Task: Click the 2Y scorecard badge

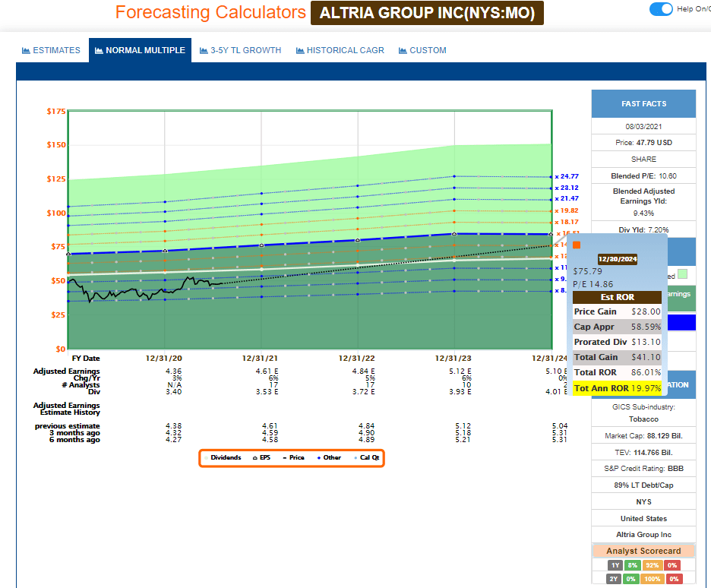Action: pos(614,579)
